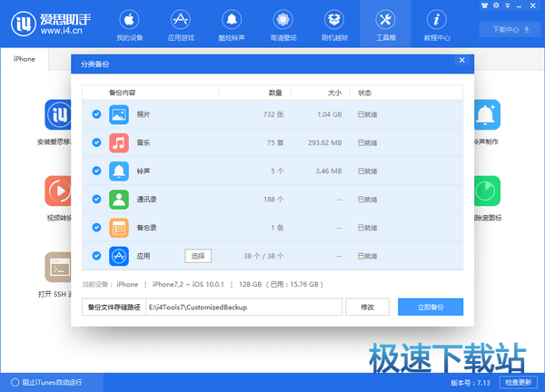Uncheck the 照片 photos backup checkbox
The width and height of the screenshot is (545, 392).
(96, 114)
